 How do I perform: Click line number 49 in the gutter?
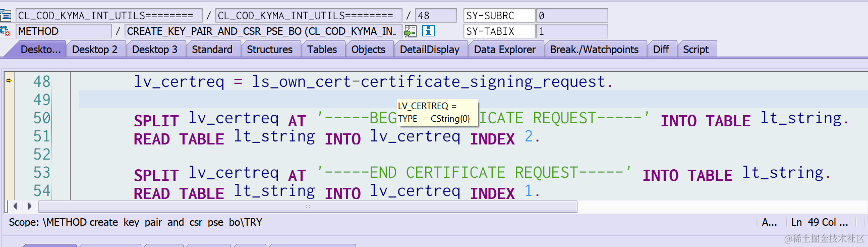coord(42,100)
